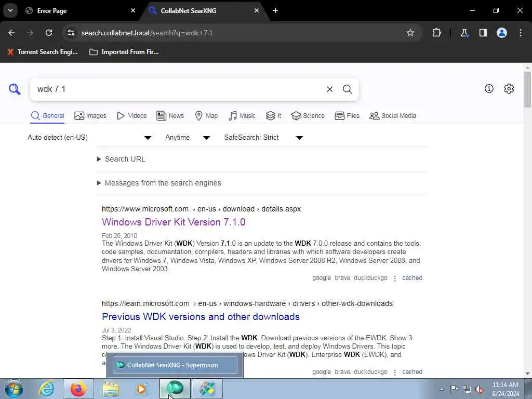Open the learn.microsoft.com other-wdk-downloads URL
Image resolution: width=532 pixels, height=399 pixels.
tap(247, 303)
